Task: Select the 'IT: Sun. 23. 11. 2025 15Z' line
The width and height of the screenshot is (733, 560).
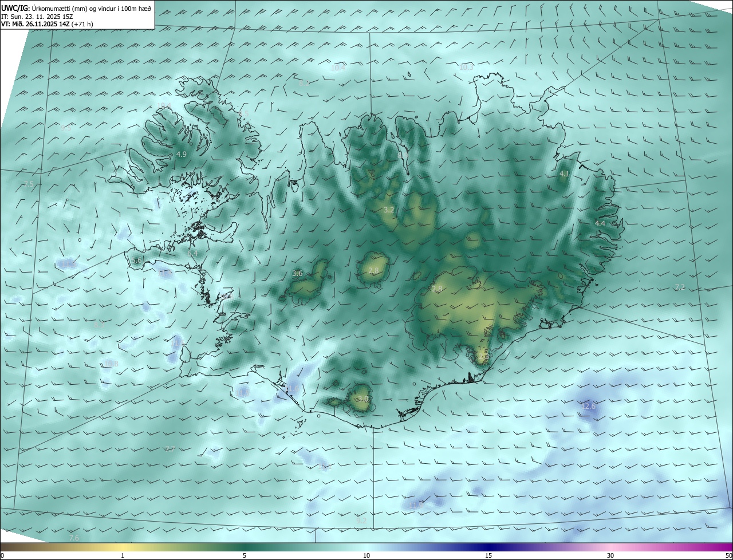Action: click(x=37, y=17)
